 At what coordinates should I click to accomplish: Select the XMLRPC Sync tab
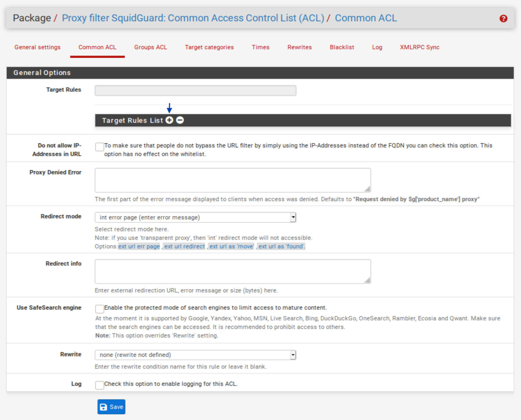[420, 47]
